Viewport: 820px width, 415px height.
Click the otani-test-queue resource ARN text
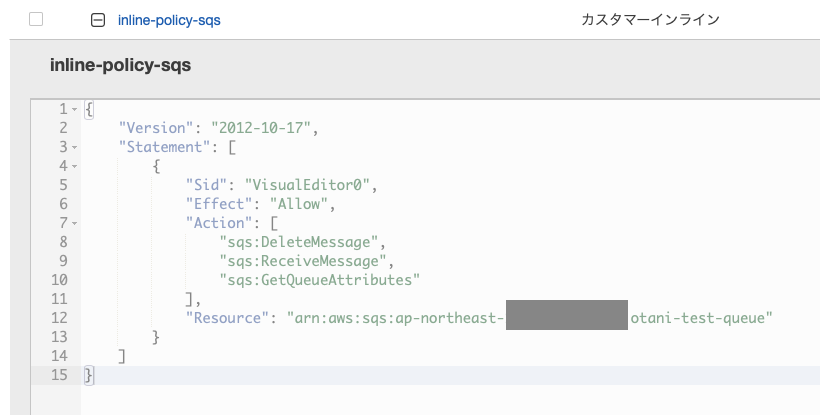pyautogui.click(x=702, y=318)
